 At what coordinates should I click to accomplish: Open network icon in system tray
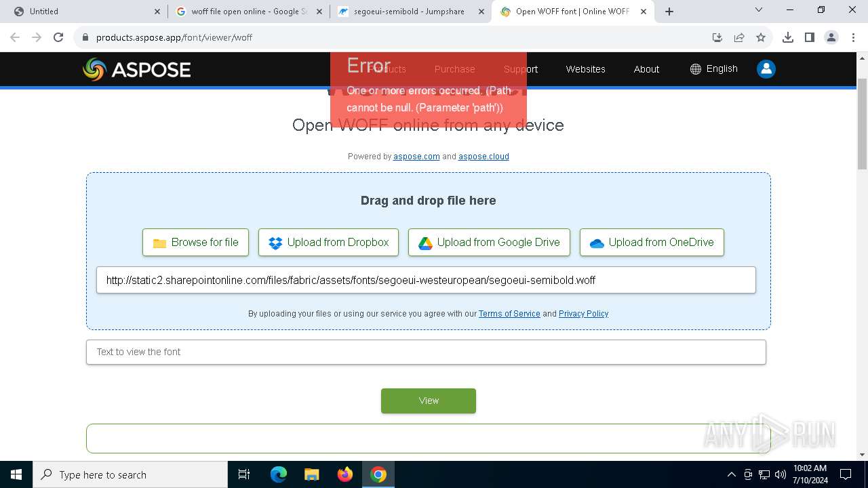click(x=764, y=474)
